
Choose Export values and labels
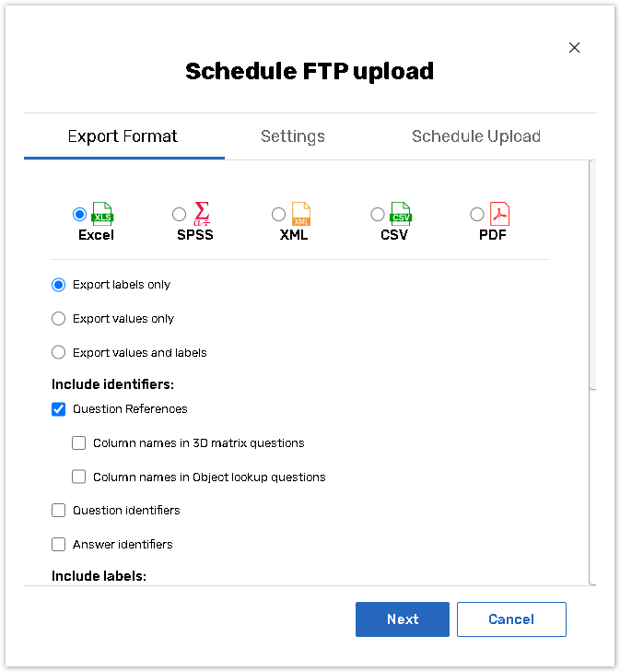59,353
